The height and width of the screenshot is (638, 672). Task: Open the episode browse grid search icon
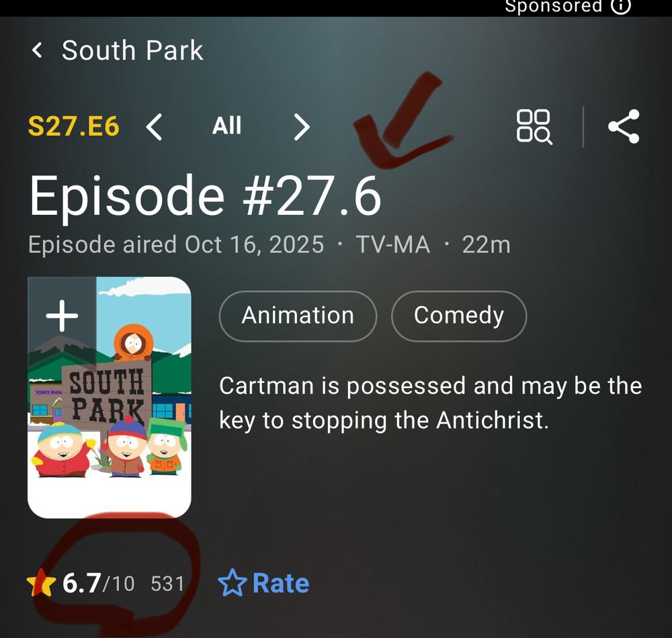[x=534, y=127]
